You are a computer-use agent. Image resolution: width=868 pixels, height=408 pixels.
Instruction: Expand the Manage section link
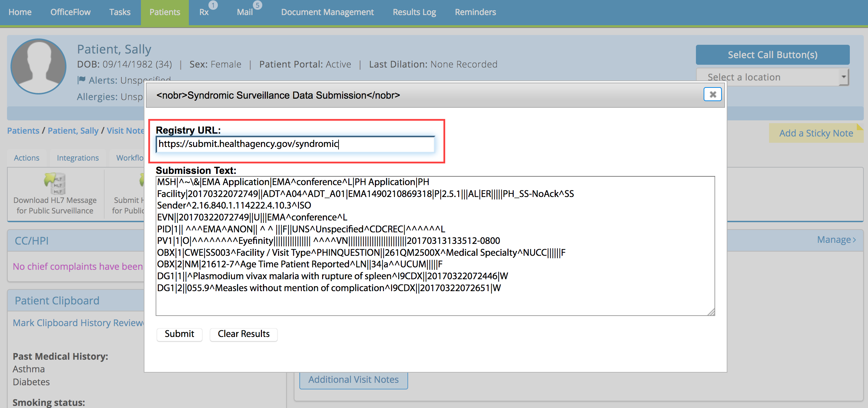pyautogui.click(x=836, y=240)
